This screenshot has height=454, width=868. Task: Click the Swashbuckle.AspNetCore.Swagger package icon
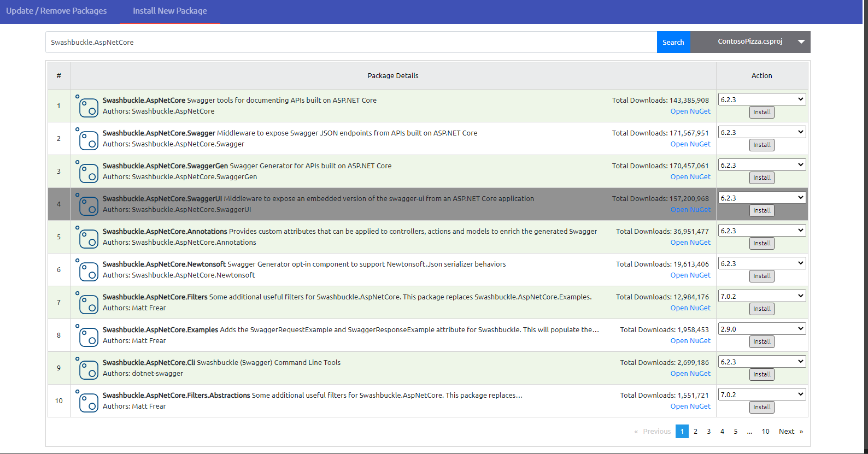point(87,139)
